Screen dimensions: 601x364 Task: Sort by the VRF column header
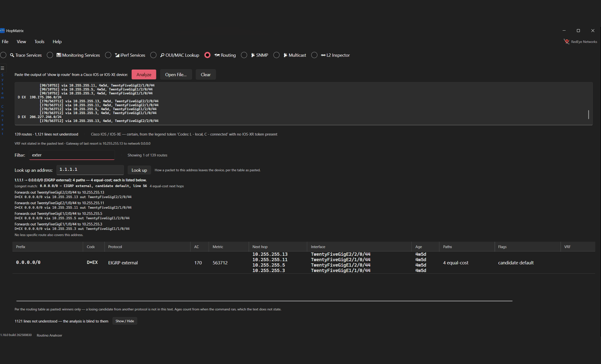coord(578,247)
